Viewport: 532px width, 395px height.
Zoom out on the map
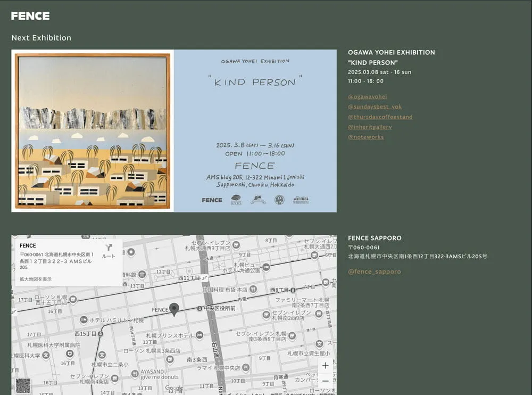coord(325,381)
